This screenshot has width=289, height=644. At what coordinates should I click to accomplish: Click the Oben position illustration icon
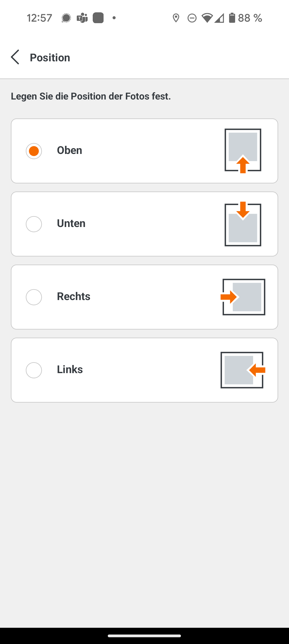pyautogui.click(x=243, y=151)
